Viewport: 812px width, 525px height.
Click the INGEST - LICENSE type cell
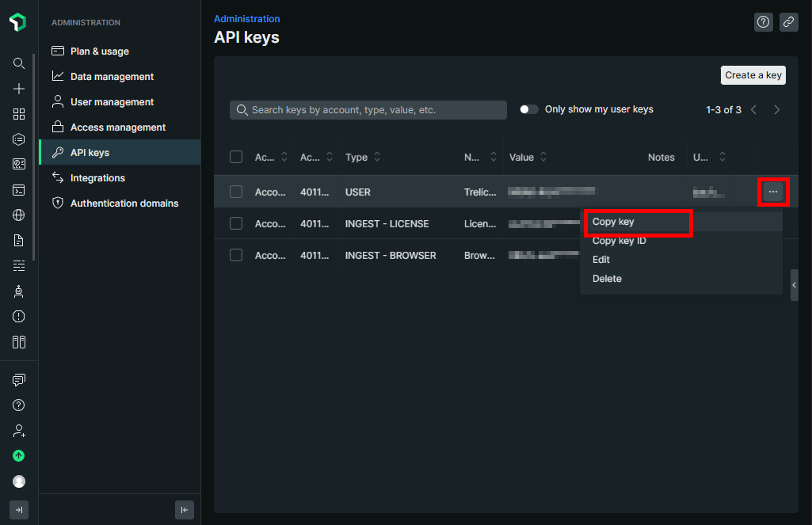pos(387,223)
